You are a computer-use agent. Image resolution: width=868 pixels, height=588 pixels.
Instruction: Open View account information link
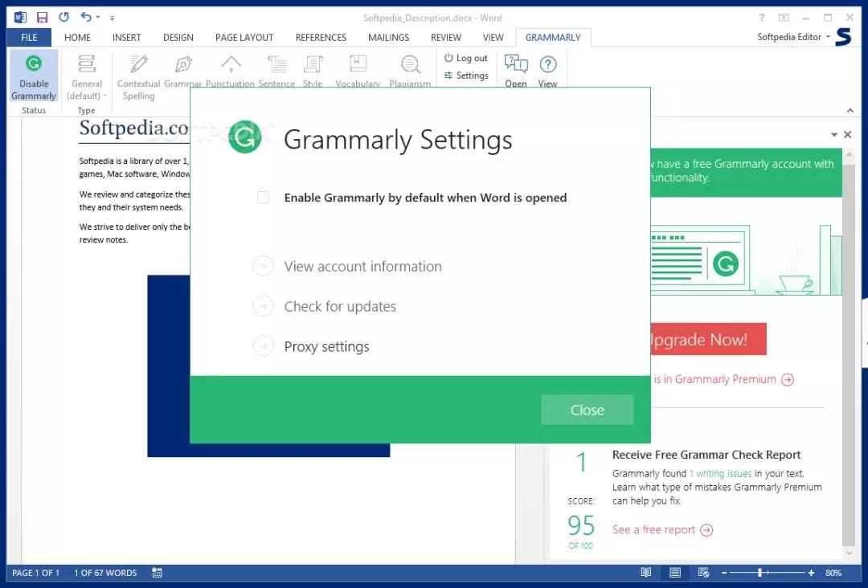[x=362, y=267]
